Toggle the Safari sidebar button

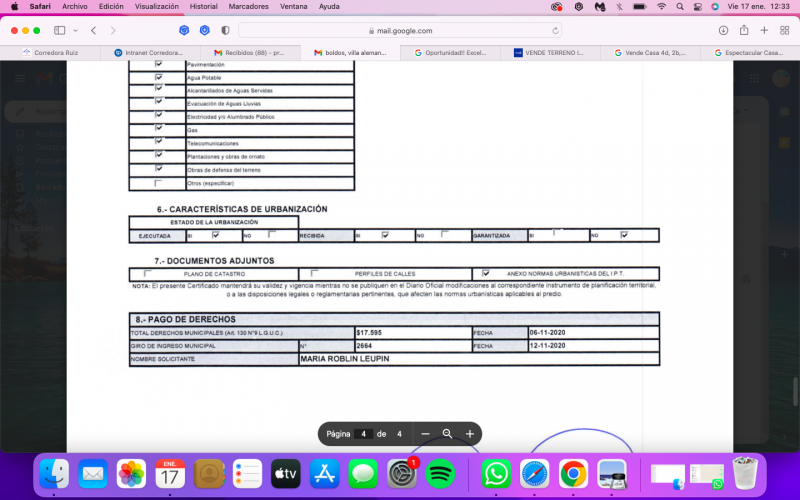pos(60,31)
